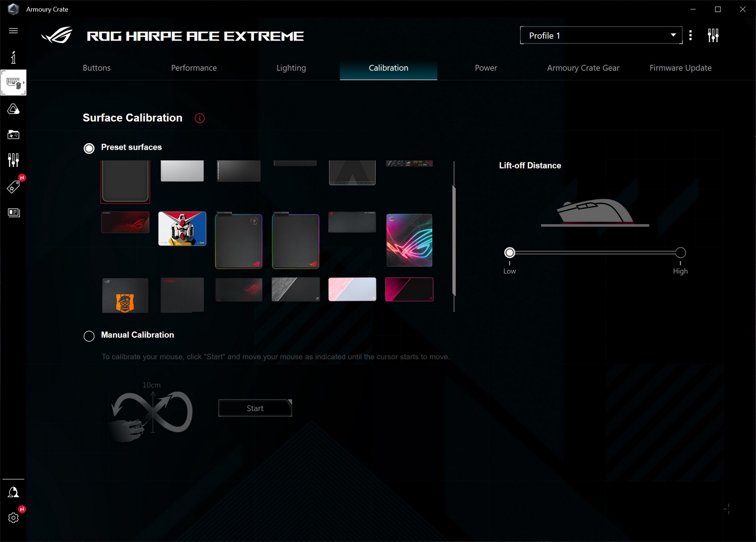Image resolution: width=756 pixels, height=542 pixels.
Task: Open the profile three-dot options menu
Action: [x=691, y=35]
